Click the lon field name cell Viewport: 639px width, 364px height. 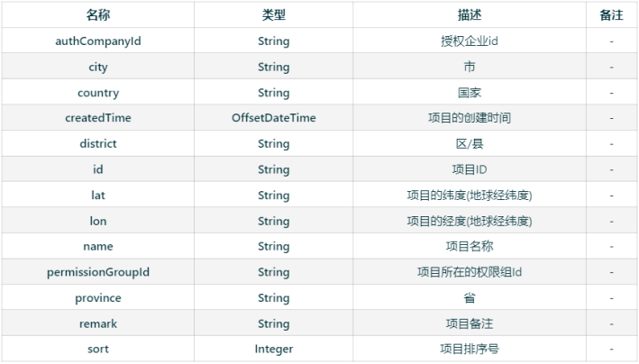[x=98, y=221]
